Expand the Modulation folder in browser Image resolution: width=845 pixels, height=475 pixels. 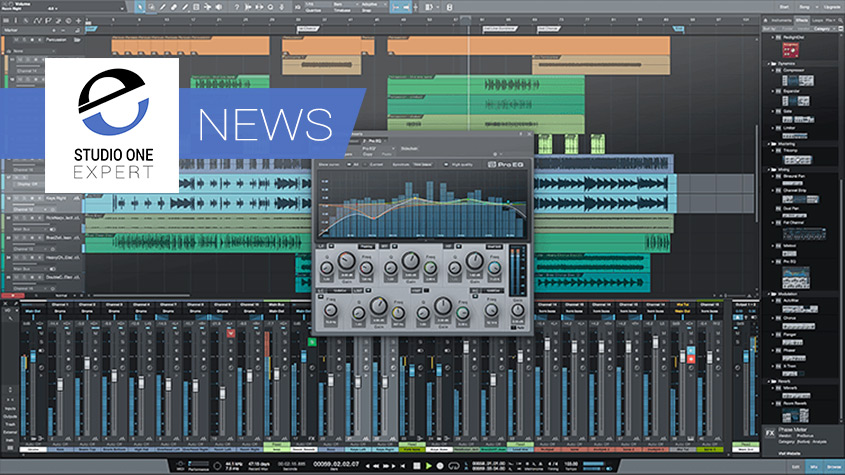tap(769, 294)
